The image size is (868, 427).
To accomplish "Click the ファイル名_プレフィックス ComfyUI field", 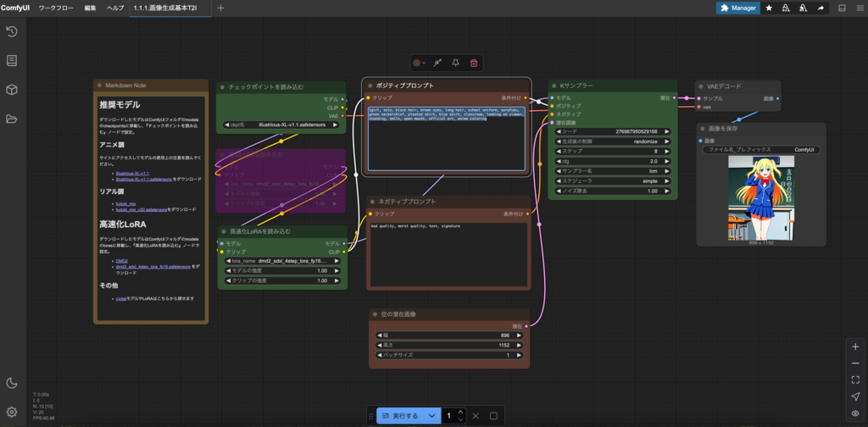I will (761, 150).
